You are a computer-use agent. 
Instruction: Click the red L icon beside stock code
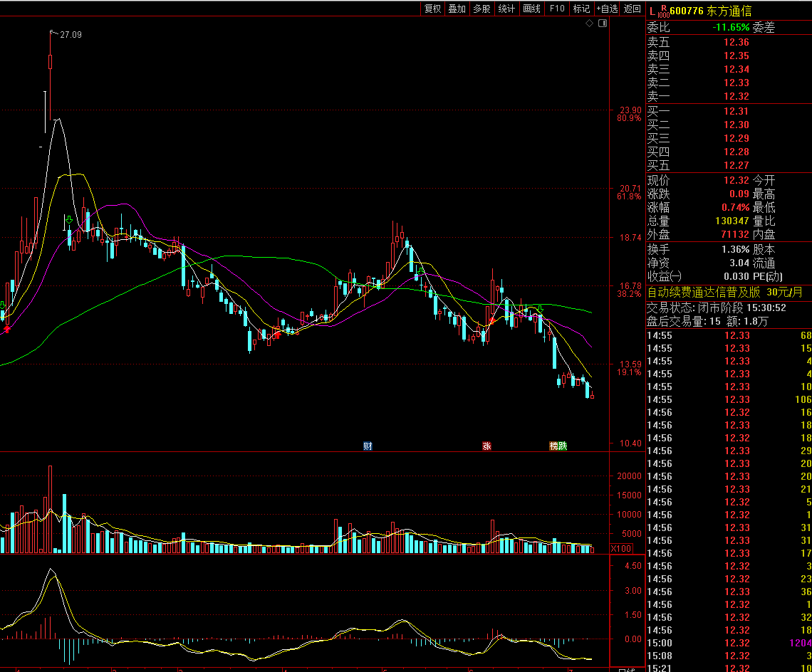point(652,11)
